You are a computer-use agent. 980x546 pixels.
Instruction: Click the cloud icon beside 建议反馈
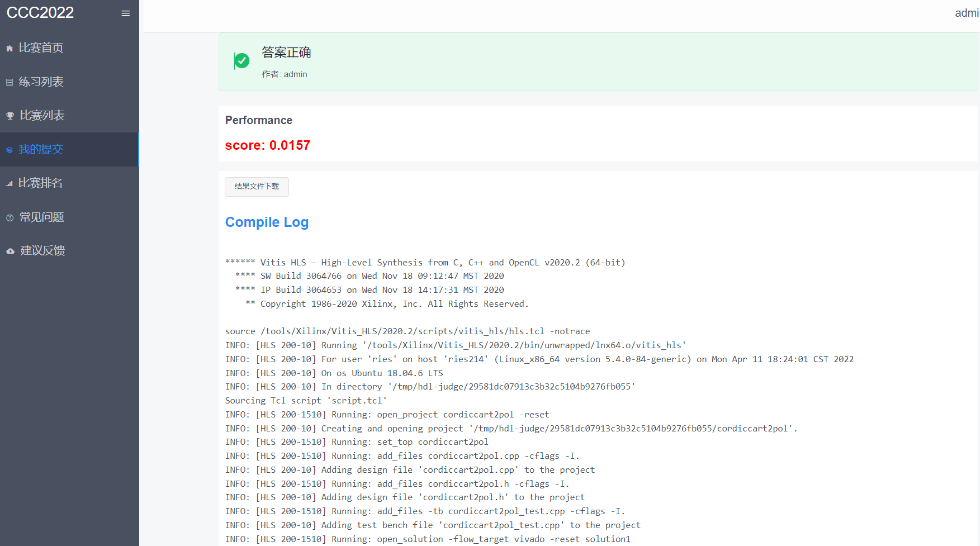pyautogui.click(x=10, y=251)
